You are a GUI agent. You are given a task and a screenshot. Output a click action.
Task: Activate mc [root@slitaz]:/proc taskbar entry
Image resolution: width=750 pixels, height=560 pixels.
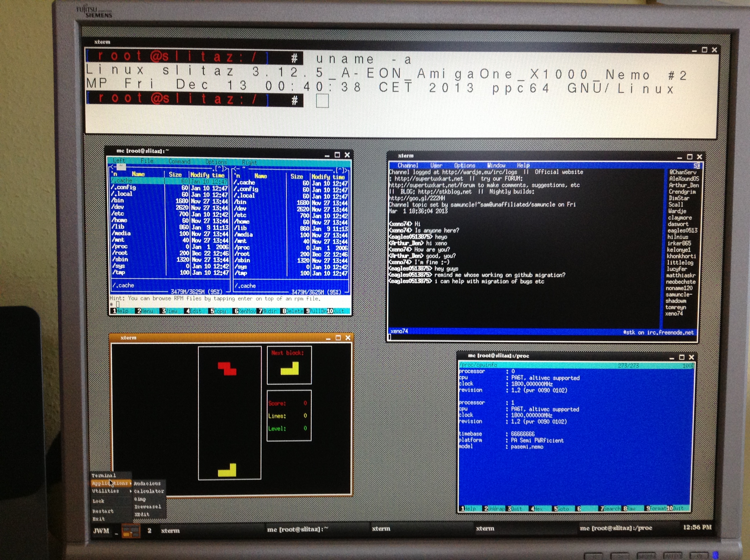click(616, 528)
